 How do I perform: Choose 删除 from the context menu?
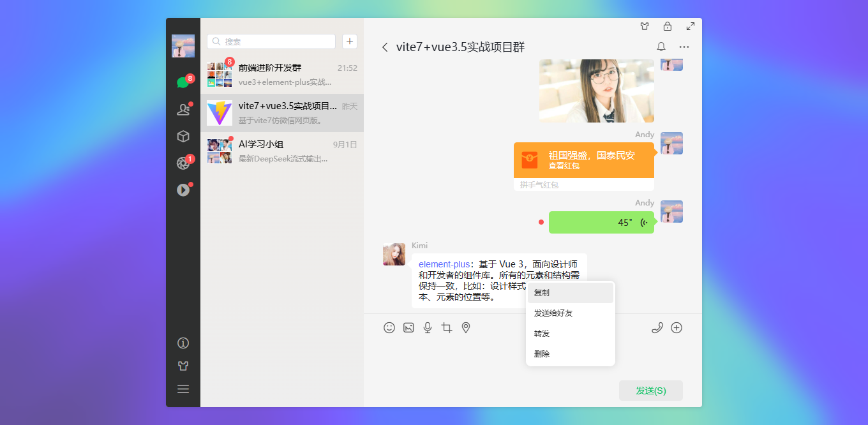tap(541, 353)
